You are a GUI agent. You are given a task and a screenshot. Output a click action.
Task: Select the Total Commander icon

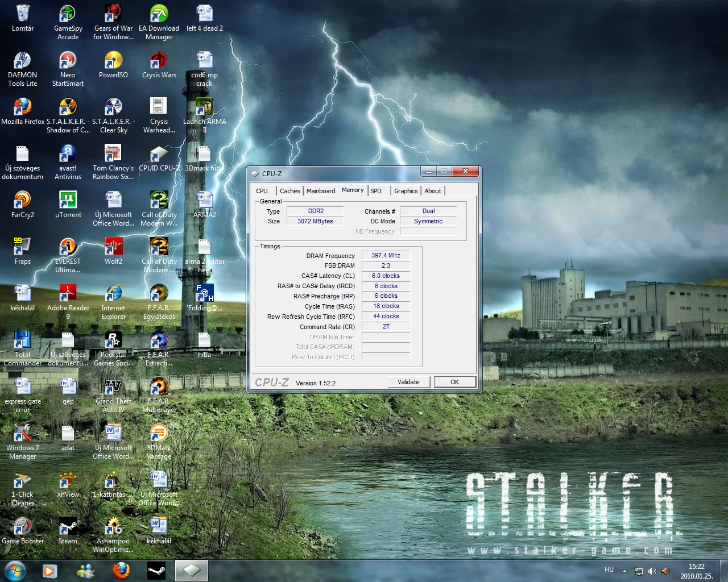(23, 348)
